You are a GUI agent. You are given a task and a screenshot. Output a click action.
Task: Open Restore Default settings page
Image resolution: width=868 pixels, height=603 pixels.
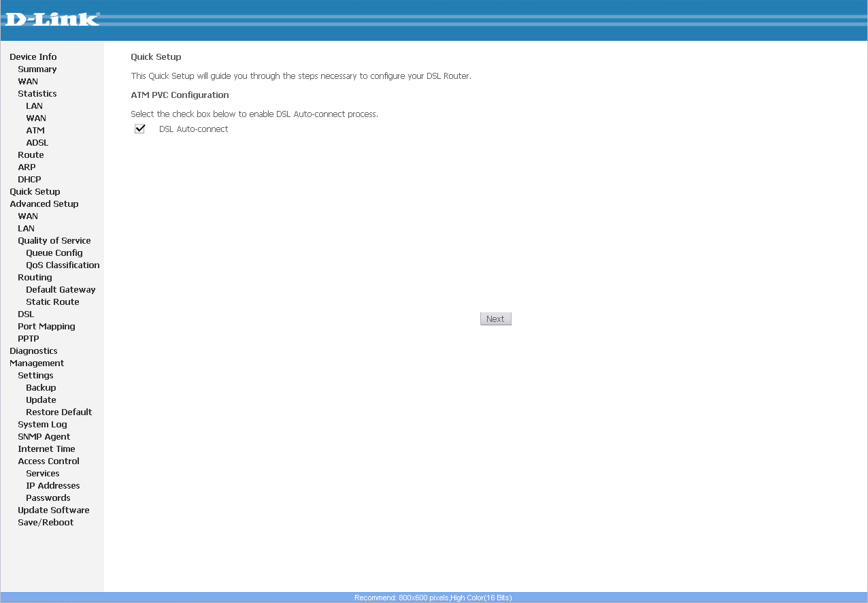click(59, 412)
